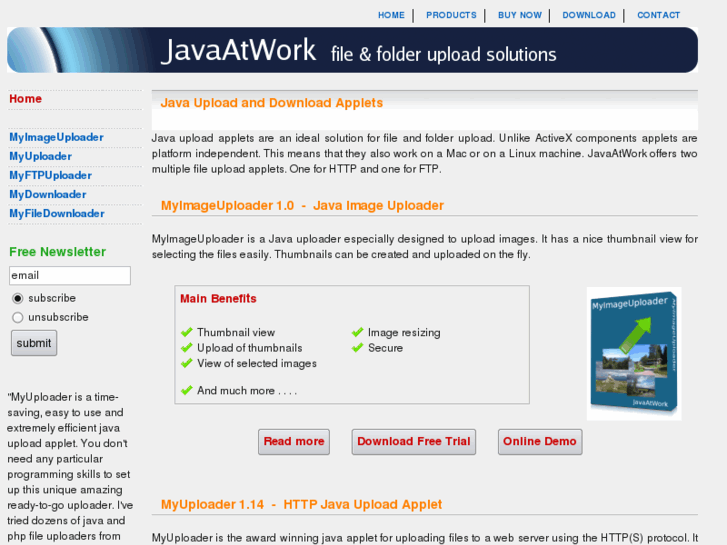Click the View of selected images text
The height and width of the screenshot is (545, 727).
[x=257, y=363]
